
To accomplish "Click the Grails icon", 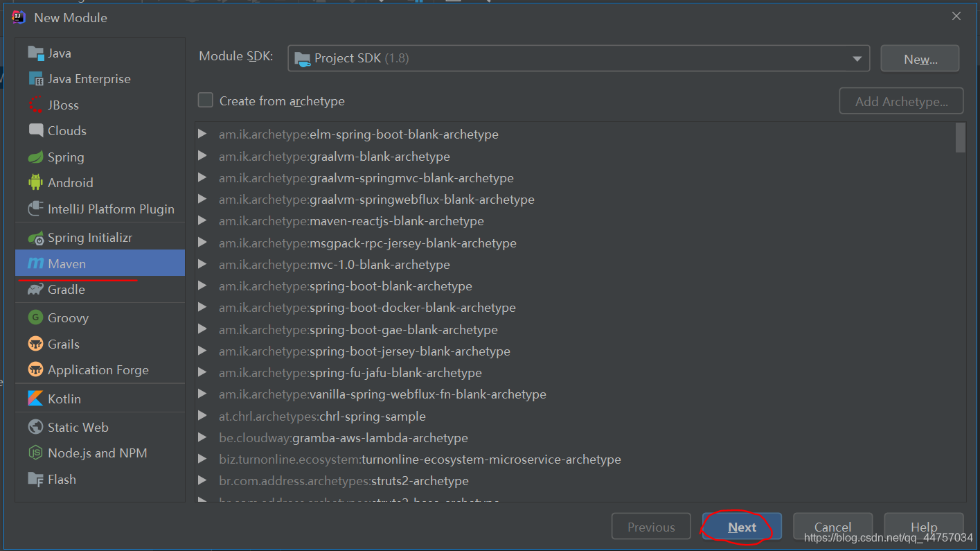I will point(35,344).
